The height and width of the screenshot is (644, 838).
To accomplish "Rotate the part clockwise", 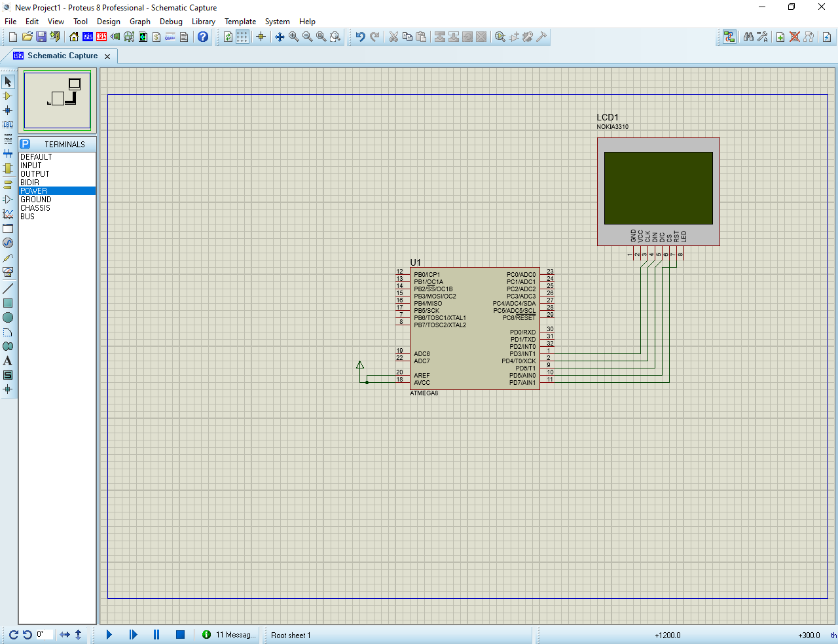I will [x=14, y=635].
